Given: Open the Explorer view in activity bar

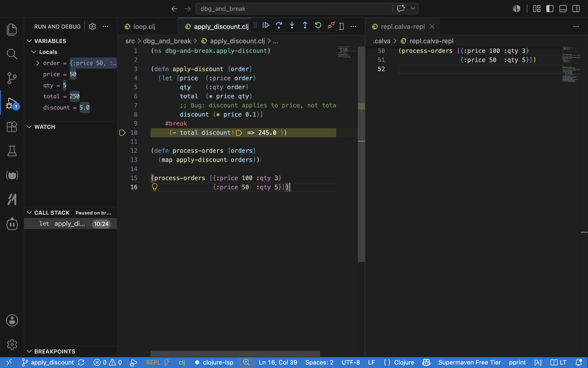Looking at the screenshot, I should pos(12,29).
